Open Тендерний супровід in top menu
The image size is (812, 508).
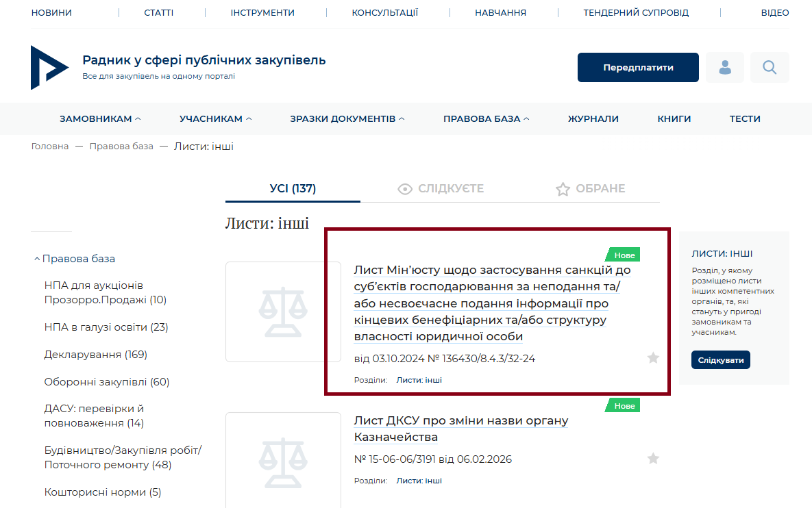click(636, 13)
